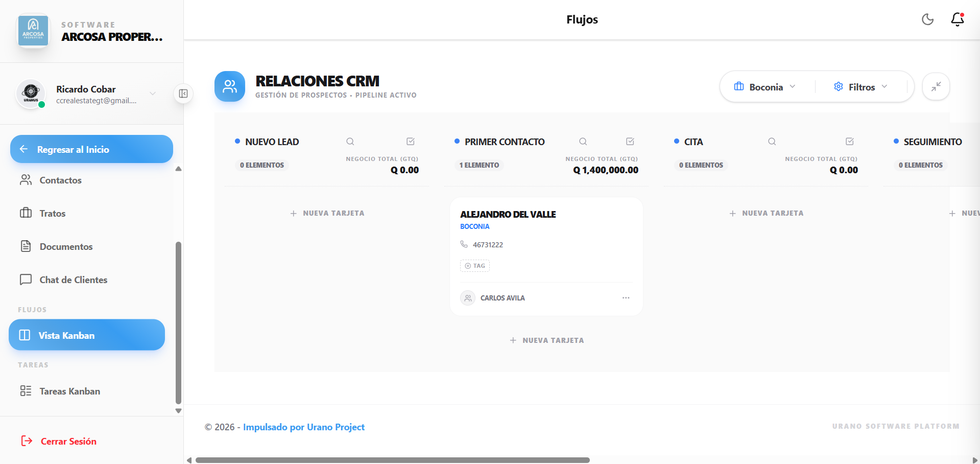Image resolution: width=980 pixels, height=464 pixels.
Task: Open the card options menu with three dots
Action: 626,298
